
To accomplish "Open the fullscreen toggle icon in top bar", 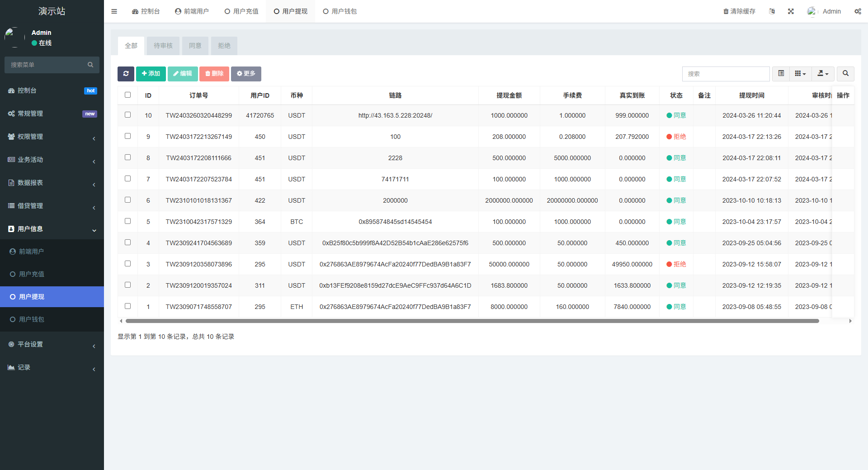I will (790, 11).
